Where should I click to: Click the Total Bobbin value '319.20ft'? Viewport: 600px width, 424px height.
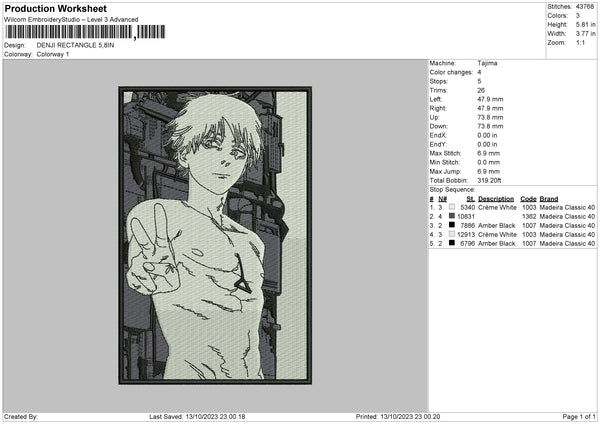[x=489, y=181]
